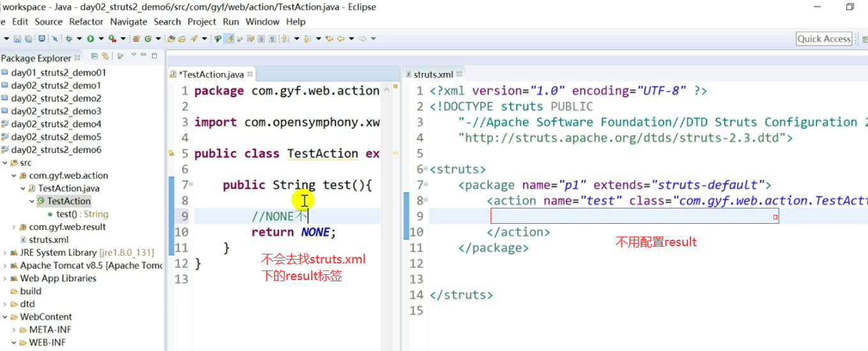Toggle Link with Editor in Package Explorer
Viewport: 868px width, 351px height.
point(105,56)
